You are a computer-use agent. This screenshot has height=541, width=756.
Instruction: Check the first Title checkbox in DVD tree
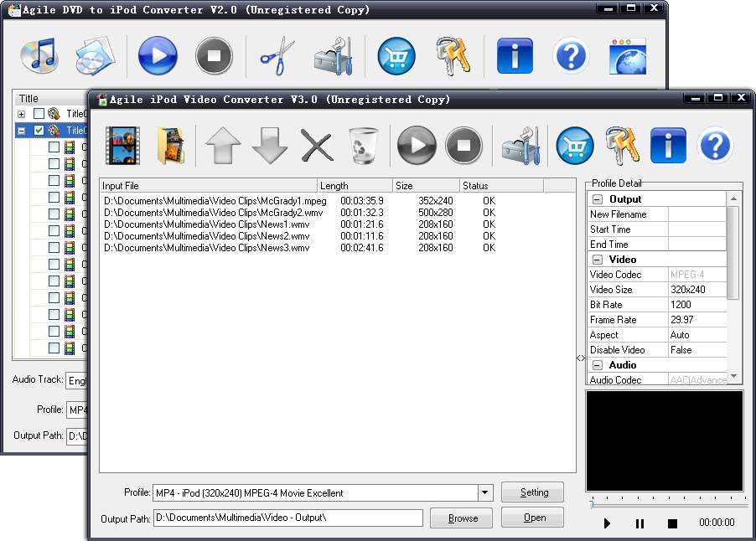tap(39, 114)
